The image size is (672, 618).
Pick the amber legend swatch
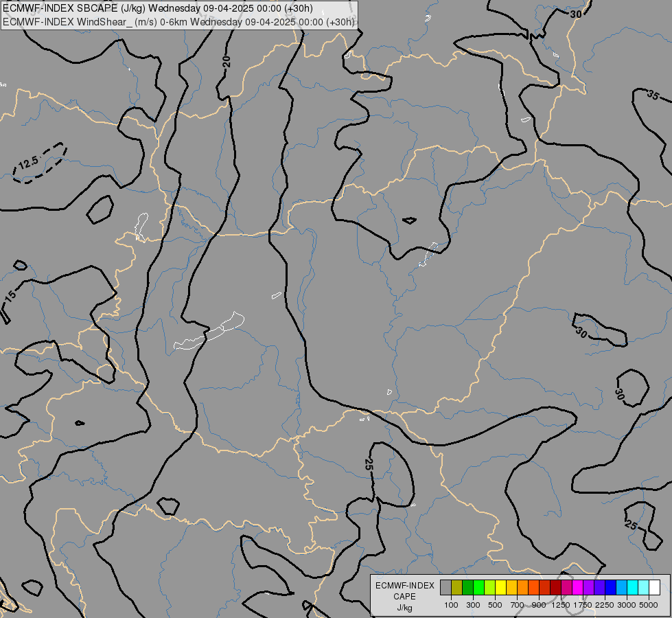(x=511, y=587)
